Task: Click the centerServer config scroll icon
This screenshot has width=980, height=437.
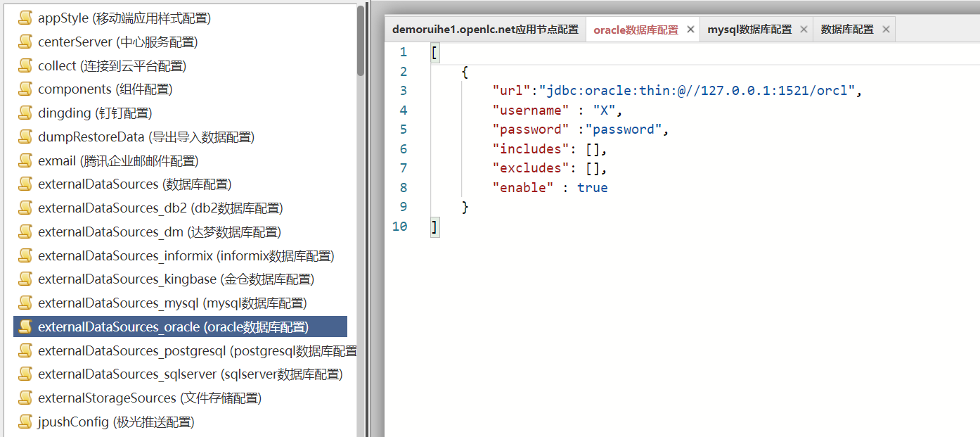Action: pos(25,42)
